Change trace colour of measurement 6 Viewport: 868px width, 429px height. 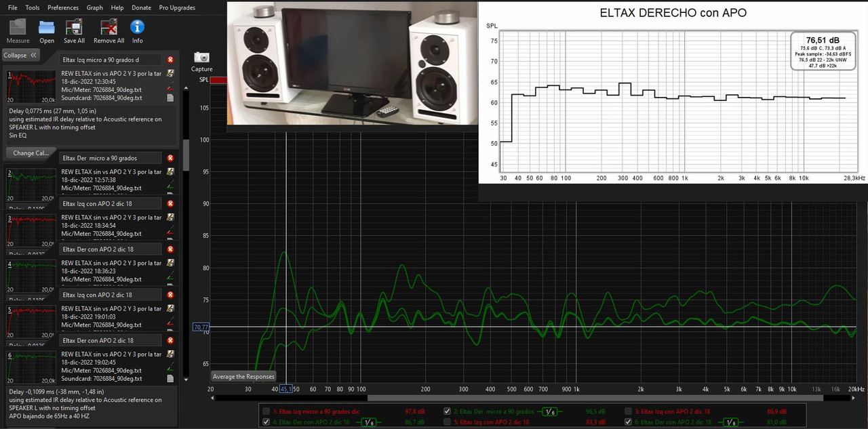coord(171,366)
